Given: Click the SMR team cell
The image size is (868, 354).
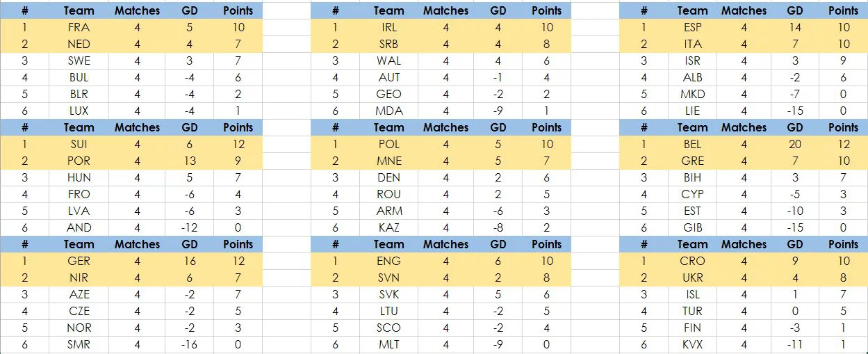Looking at the screenshot, I should tap(79, 344).
